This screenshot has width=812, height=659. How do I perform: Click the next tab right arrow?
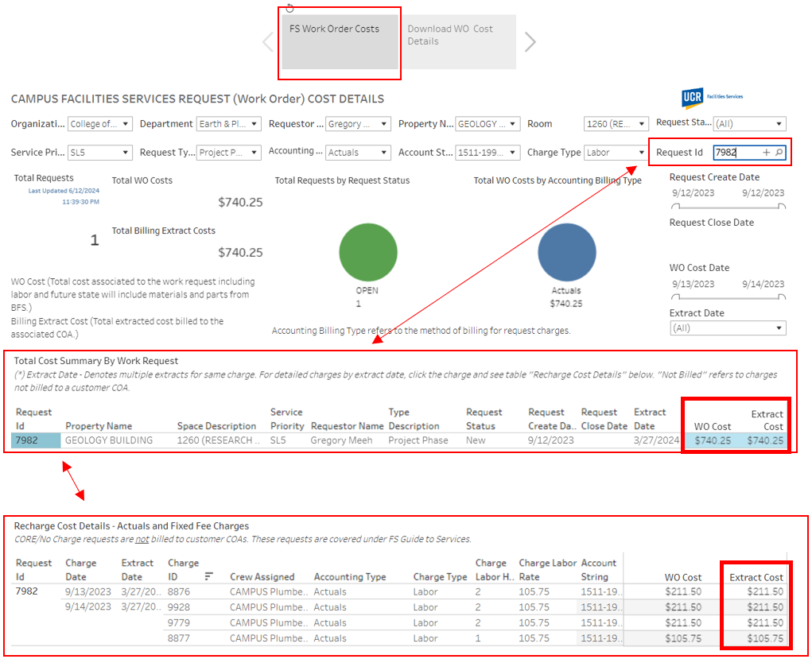pyautogui.click(x=530, y=42)
